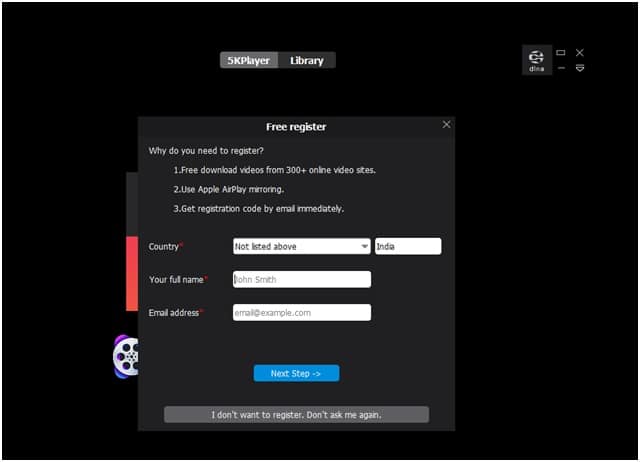
Task: Focus the Email address field
Action: 302,313
